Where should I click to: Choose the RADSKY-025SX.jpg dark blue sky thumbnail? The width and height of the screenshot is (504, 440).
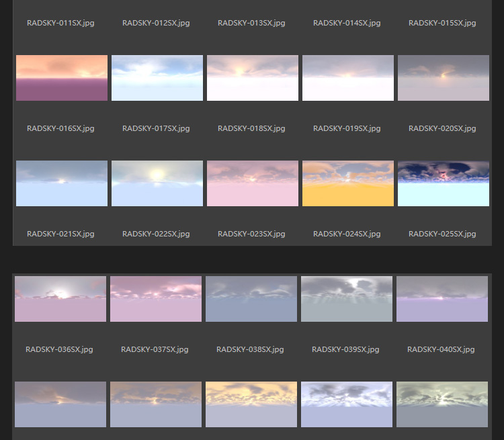[x=444, y=183]
